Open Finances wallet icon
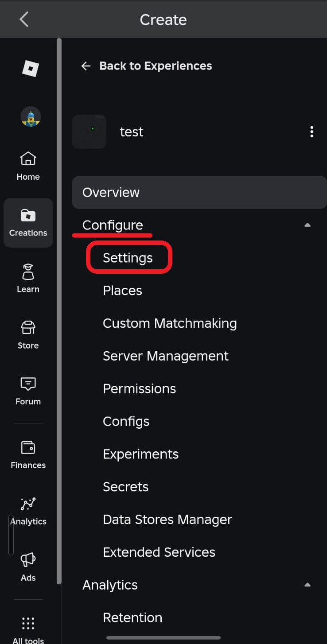The height and width of the screenshot is (644, 327). pos(28,455)
